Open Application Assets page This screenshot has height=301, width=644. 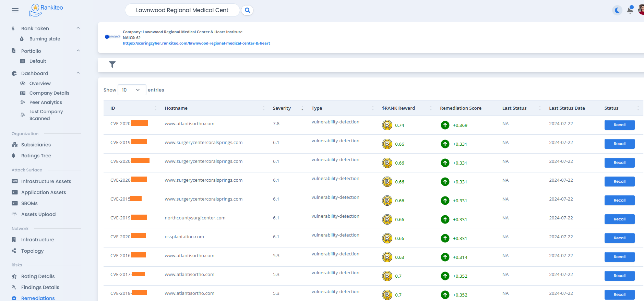click(x=44, y=192)
